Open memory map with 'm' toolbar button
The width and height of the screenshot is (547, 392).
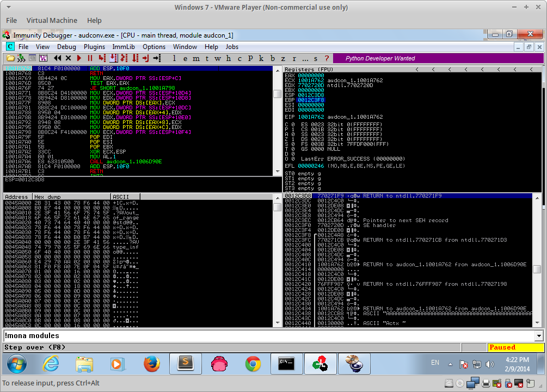195,58
